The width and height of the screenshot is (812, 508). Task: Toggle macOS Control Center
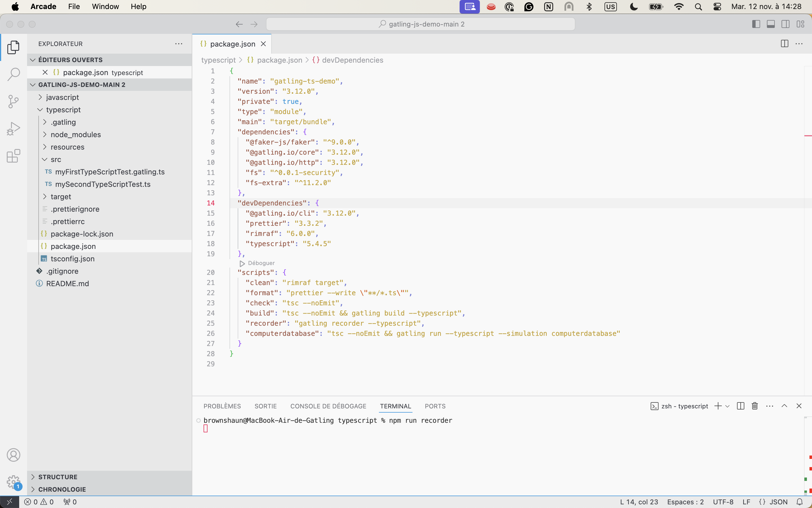pyautogui.click(x=717, y=7)
